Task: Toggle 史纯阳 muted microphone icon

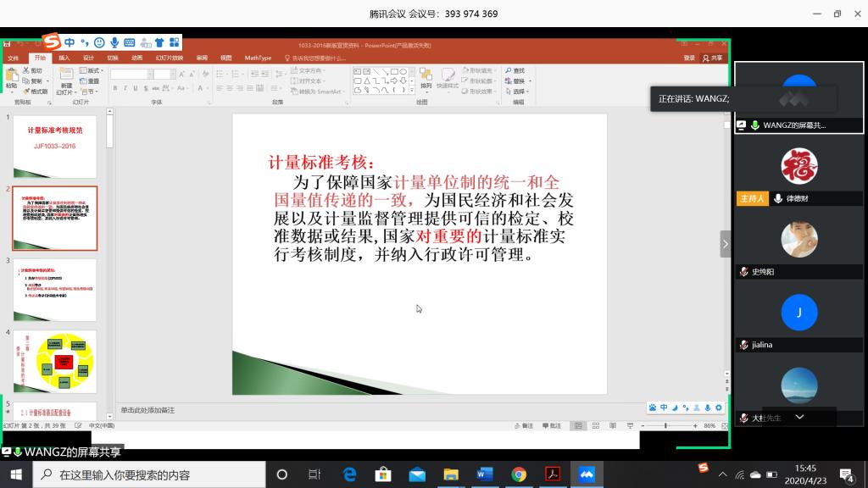Action: click(x=744, y=272)
